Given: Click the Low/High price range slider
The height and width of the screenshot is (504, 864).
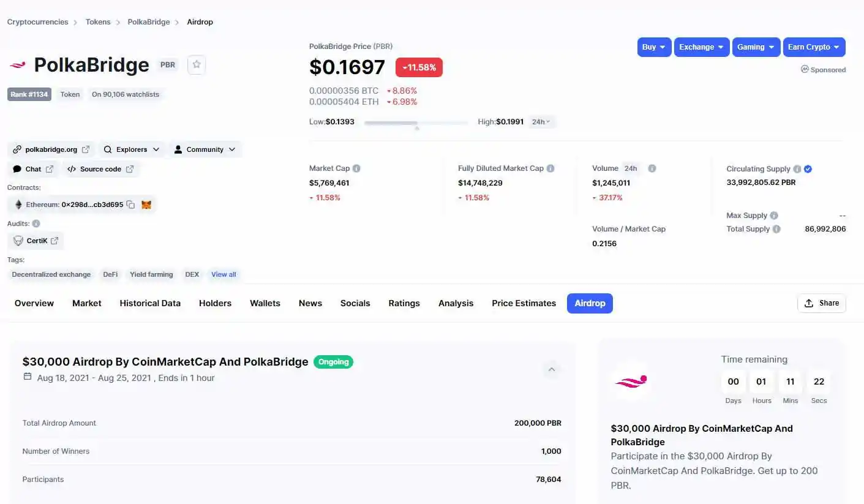Looking at the screenshot, I should click(416, 123).
